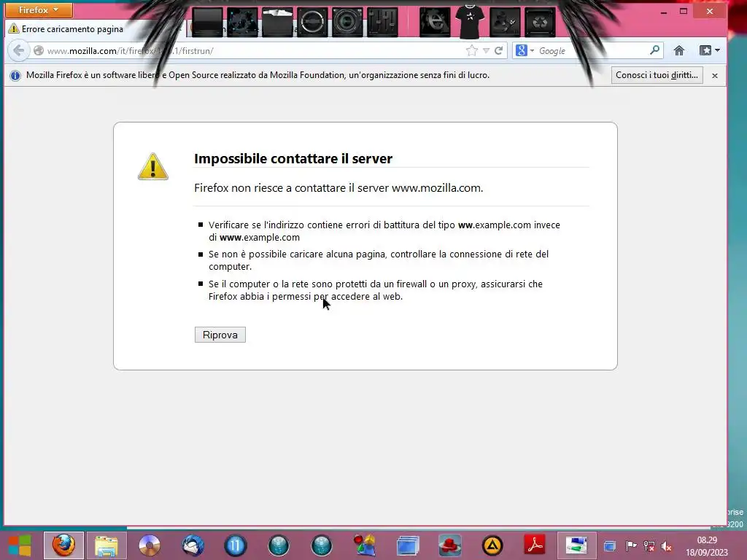Click the disconnected network tray icon
This screenshot has width=747, height=560.
(x=649, y=545)
